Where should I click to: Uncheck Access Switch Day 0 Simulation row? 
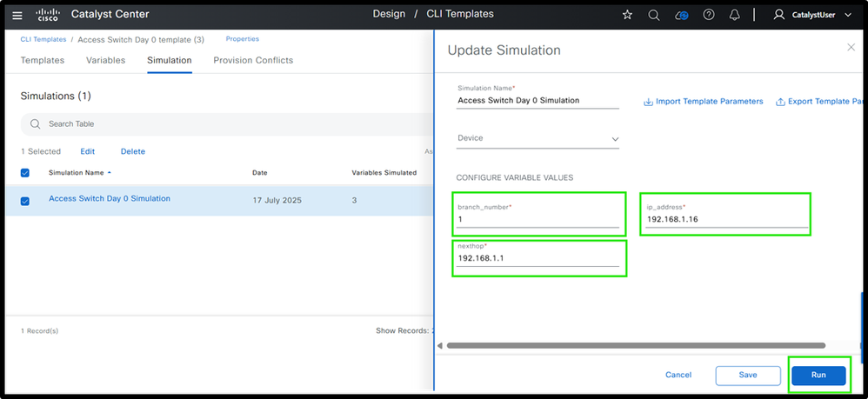[x=25, y=201]
